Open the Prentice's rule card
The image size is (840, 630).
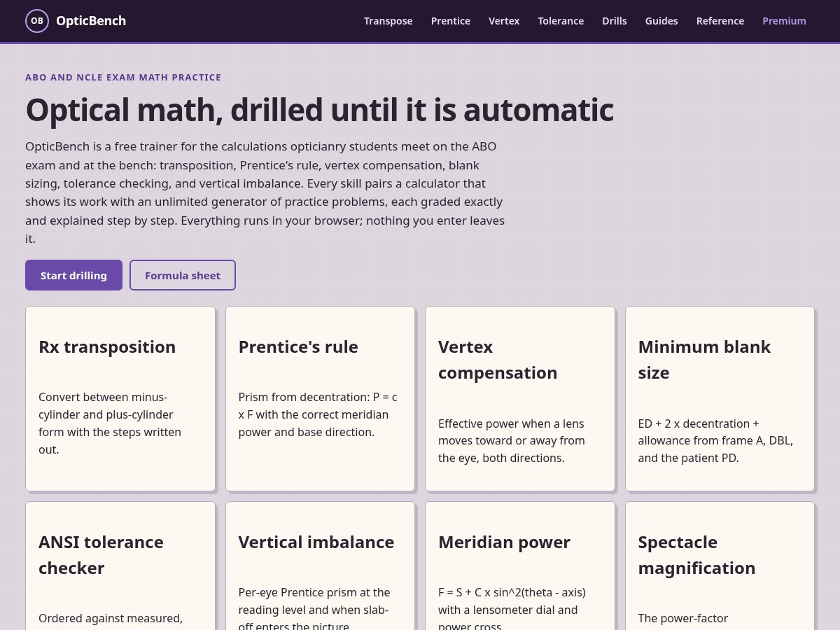pyautogui.click(x=320, y=398)
